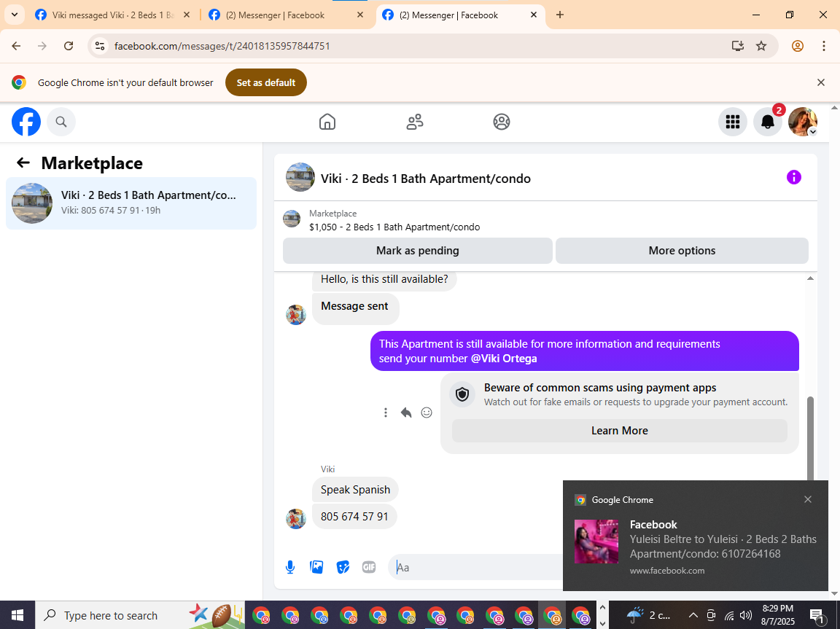
Task: Open the Friends icon in top navigation
Action: [415, 122]
